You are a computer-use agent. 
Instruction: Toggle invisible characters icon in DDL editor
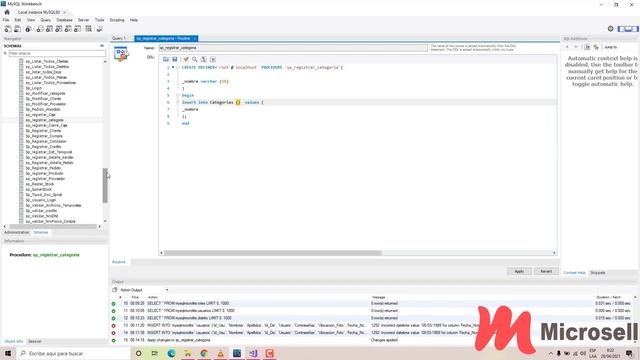204,59
